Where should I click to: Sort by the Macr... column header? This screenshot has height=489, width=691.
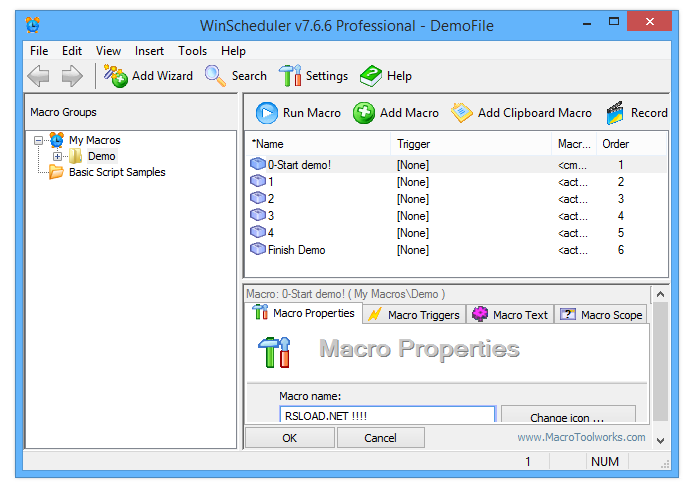574,144
